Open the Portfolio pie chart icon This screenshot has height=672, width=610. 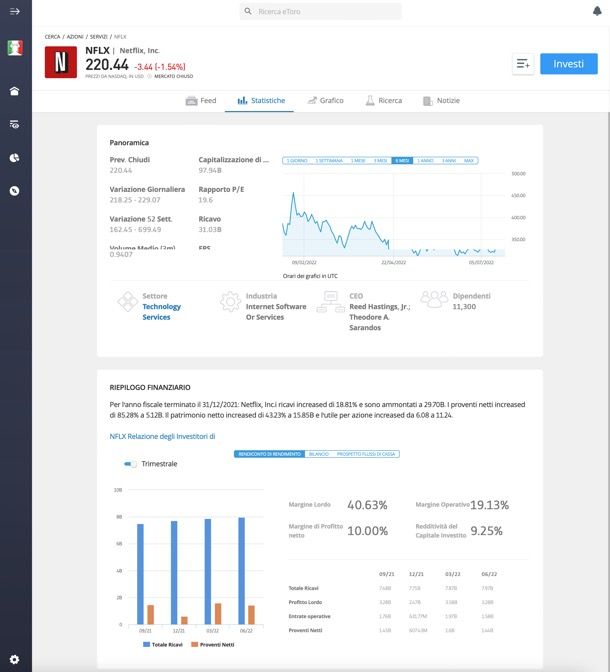(x=15, y=158)
